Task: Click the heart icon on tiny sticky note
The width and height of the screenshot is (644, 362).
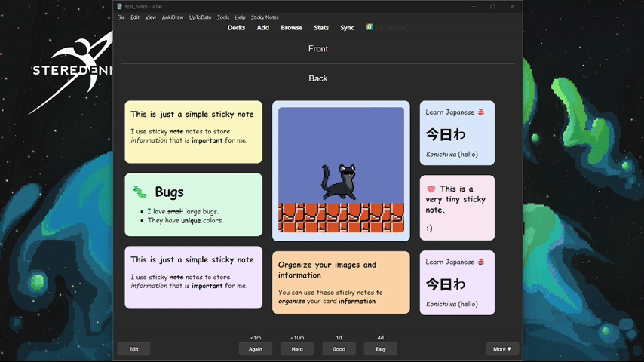Action: coord(431,189)
